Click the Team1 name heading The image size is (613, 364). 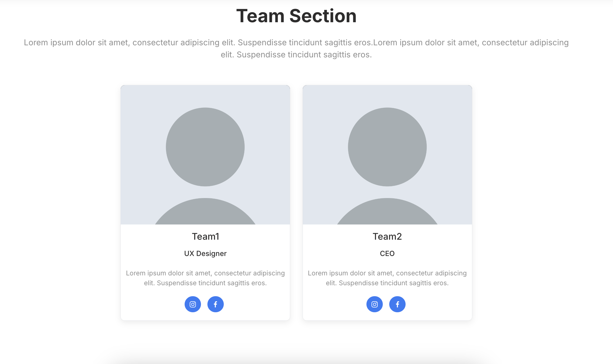(205, 237)
